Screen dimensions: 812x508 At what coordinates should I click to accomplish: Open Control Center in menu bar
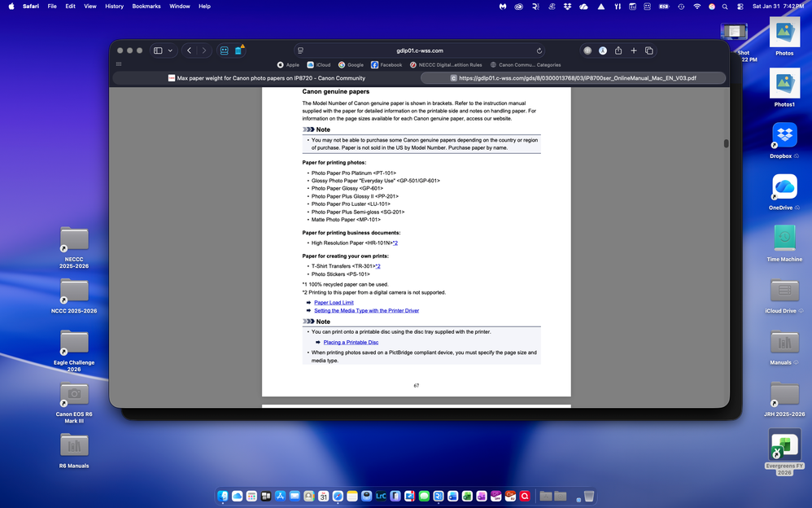(x=740, y=7)
